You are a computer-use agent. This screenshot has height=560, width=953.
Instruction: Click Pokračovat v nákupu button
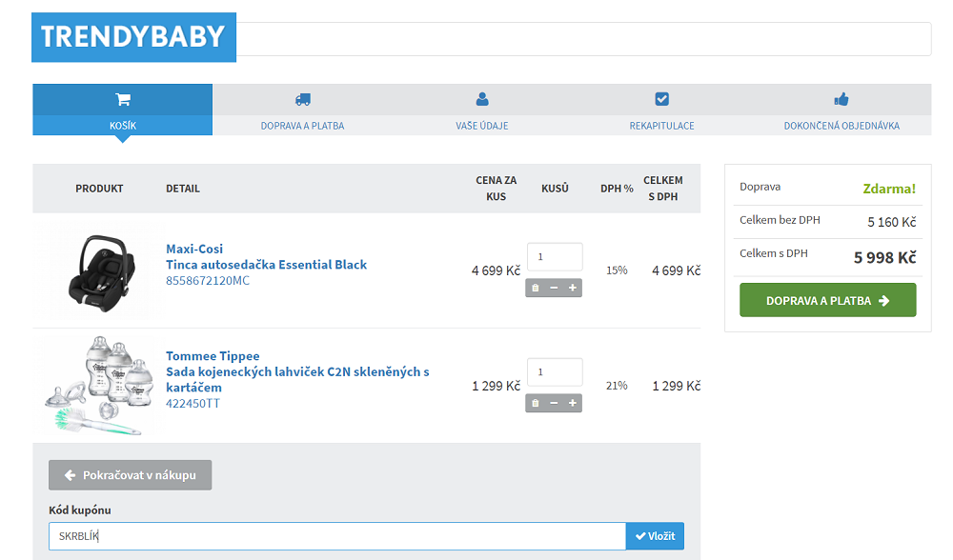point(130,475)
